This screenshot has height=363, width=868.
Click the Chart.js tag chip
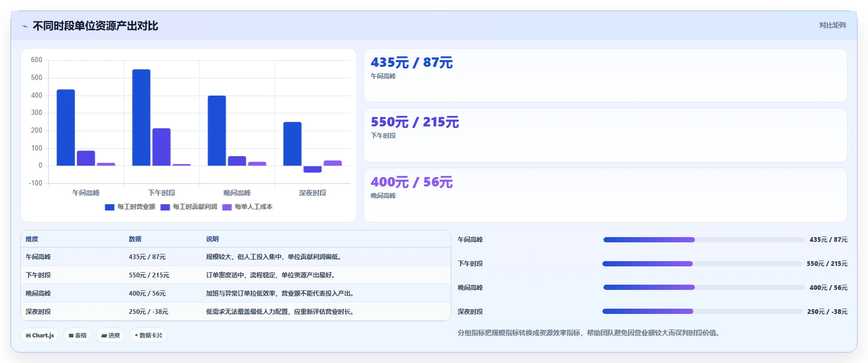coord(40,335)
